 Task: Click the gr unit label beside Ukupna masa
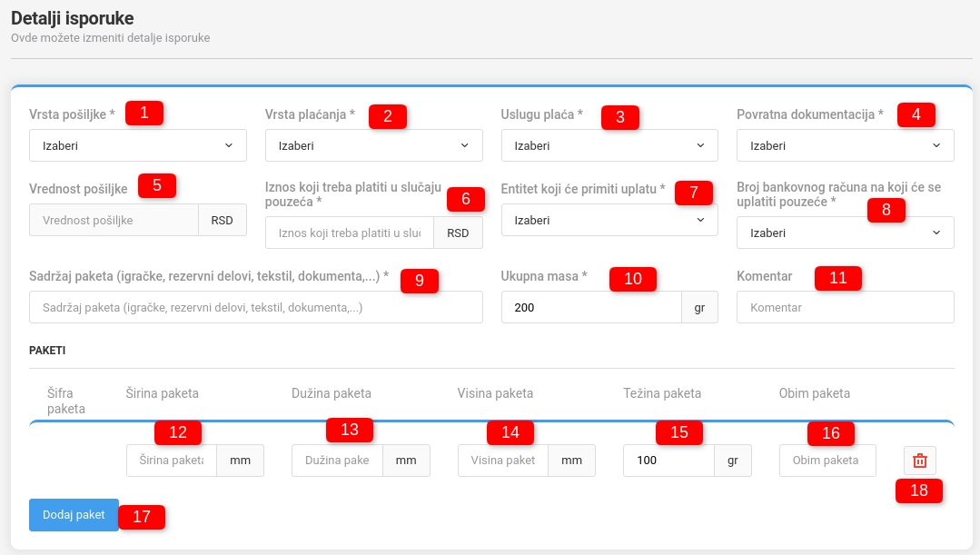[699, 307]
